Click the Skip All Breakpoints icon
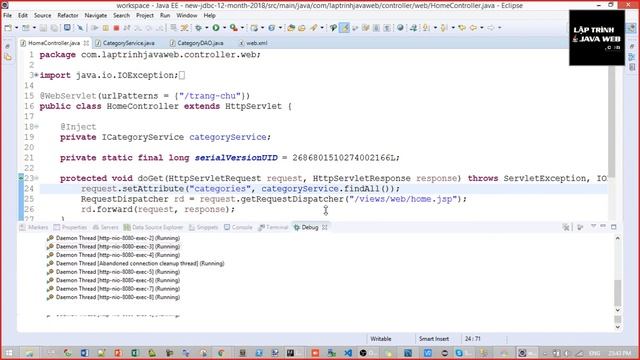This screenshot has width=640, height=360. [80, 28]
